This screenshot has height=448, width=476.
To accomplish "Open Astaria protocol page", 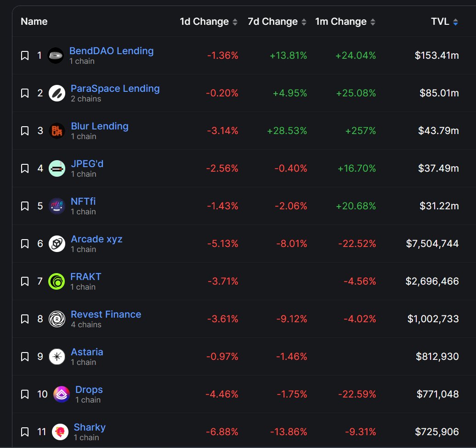I will coord(87,352).
